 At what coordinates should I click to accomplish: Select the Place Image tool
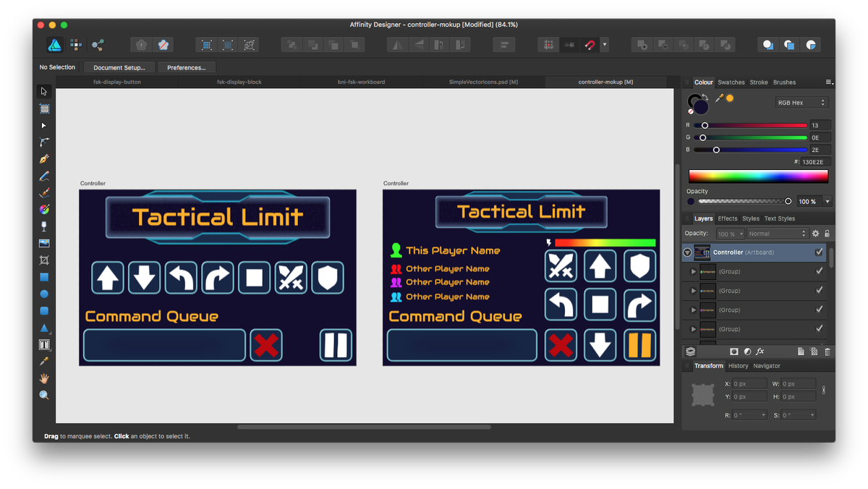coord(44,244)
